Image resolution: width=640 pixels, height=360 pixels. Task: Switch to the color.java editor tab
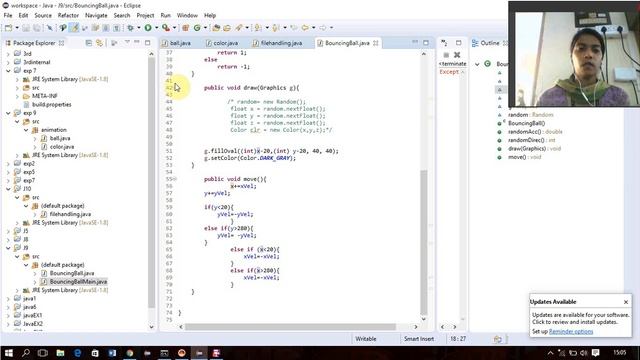coord(222,43)
